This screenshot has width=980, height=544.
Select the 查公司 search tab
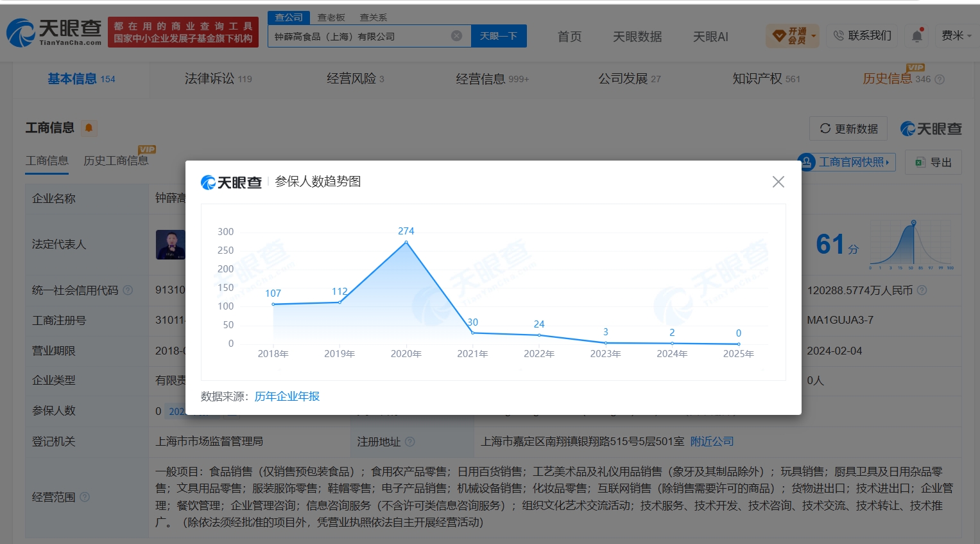[x=289, y=17]
